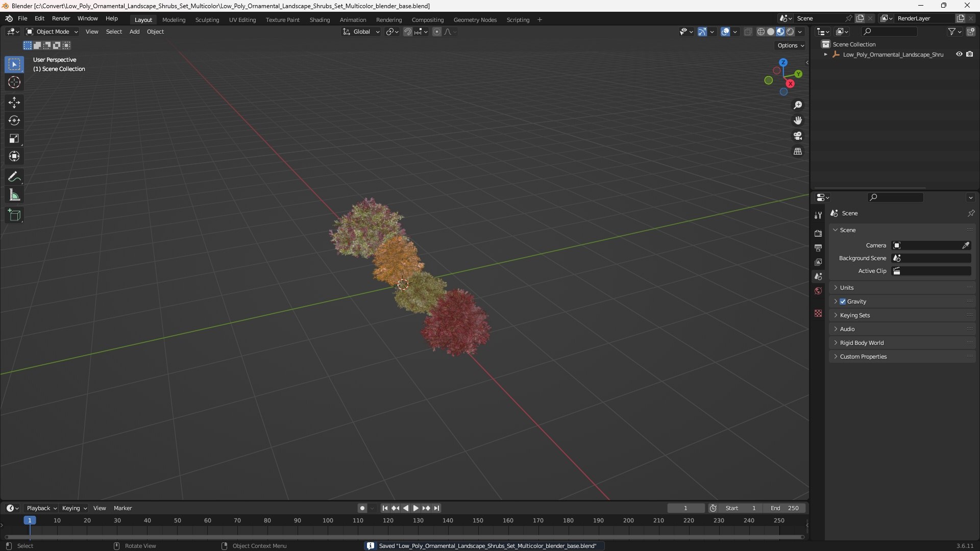This screenshot has width=980, height=551.
Task: Switch to the Modeling workspace tab
Action: 174,20
